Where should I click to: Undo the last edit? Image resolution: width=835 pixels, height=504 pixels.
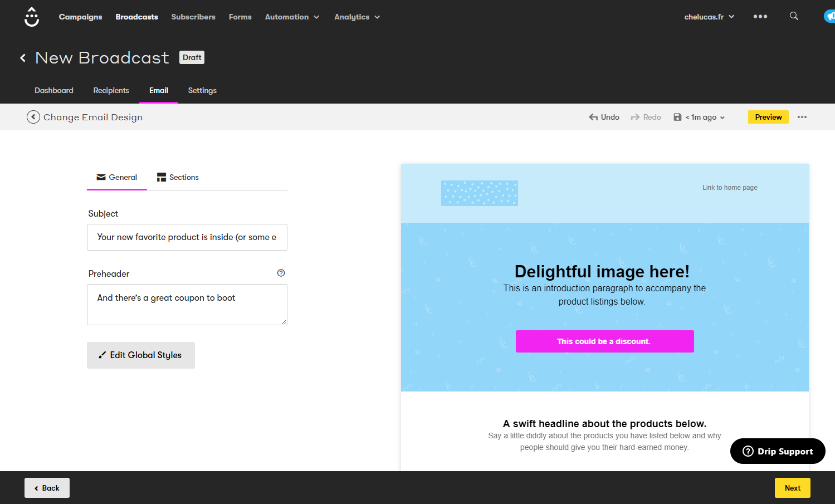tap(604, 117)
